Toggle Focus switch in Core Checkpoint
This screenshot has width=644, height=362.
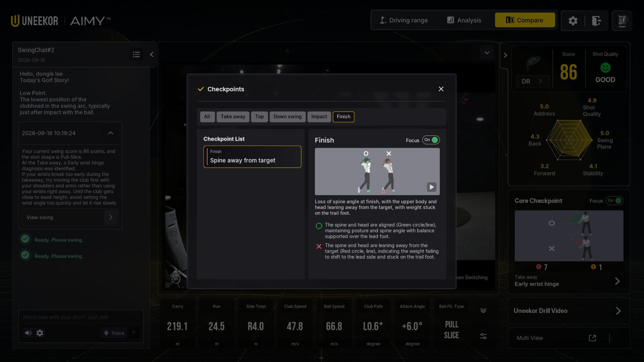pyautogui.click(x=615, y=201)
